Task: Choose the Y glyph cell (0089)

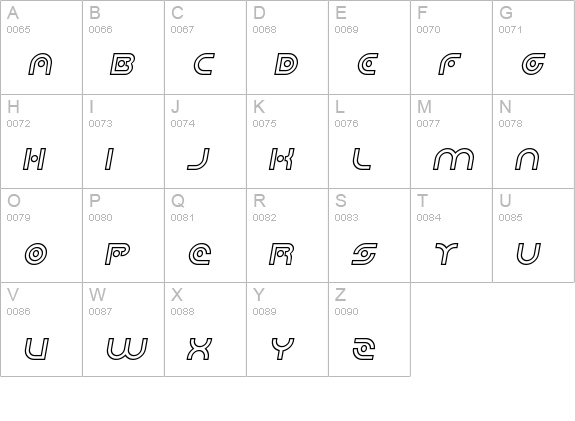Action: [x=288, y=329]
